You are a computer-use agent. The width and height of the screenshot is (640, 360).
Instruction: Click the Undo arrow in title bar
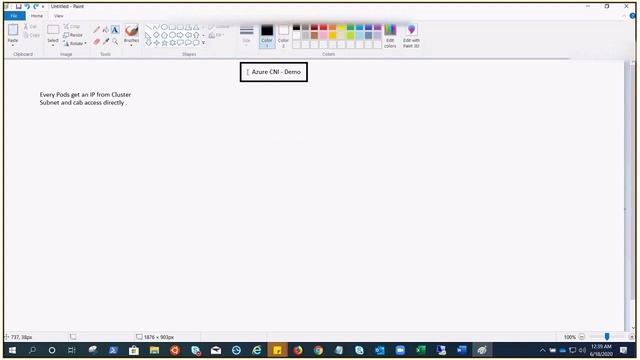27,7
